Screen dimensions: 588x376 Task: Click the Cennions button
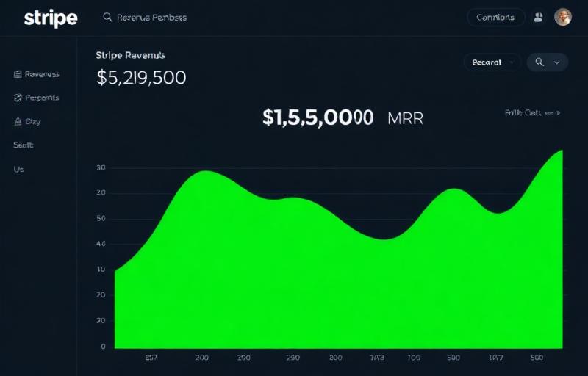pyautogui.click(x=495, y=17)
